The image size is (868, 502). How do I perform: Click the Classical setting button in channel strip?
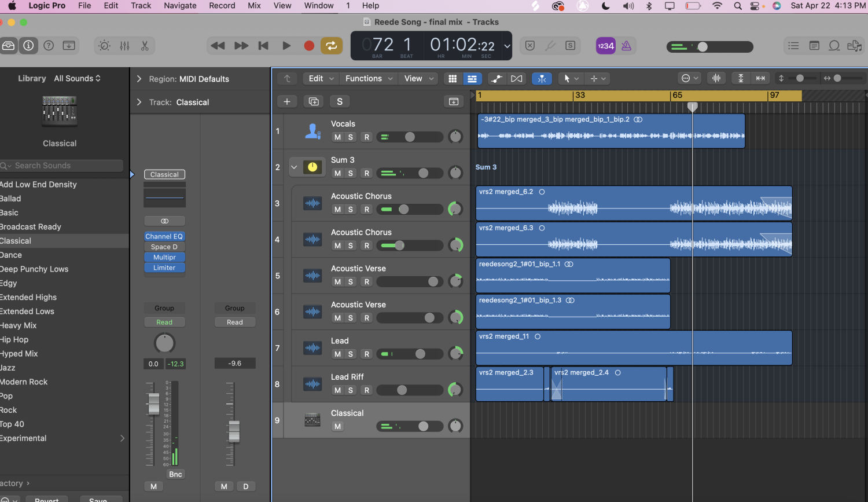coord(164,174)
